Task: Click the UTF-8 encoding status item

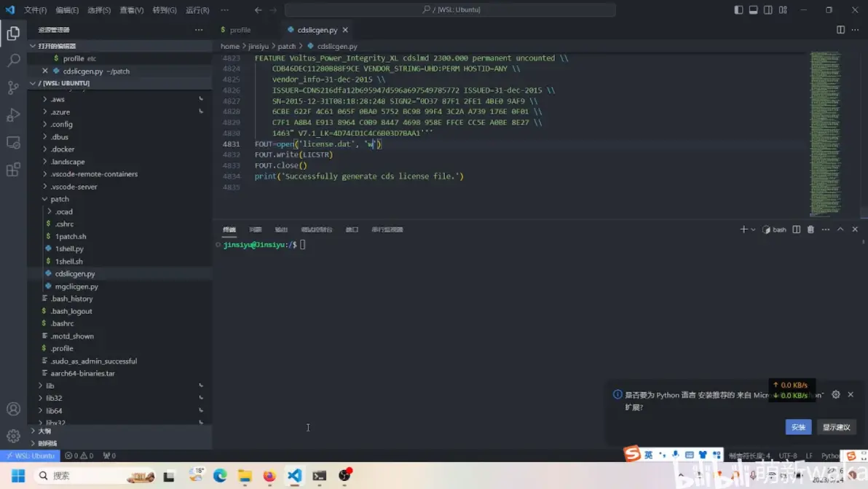Action: point(788,455)
